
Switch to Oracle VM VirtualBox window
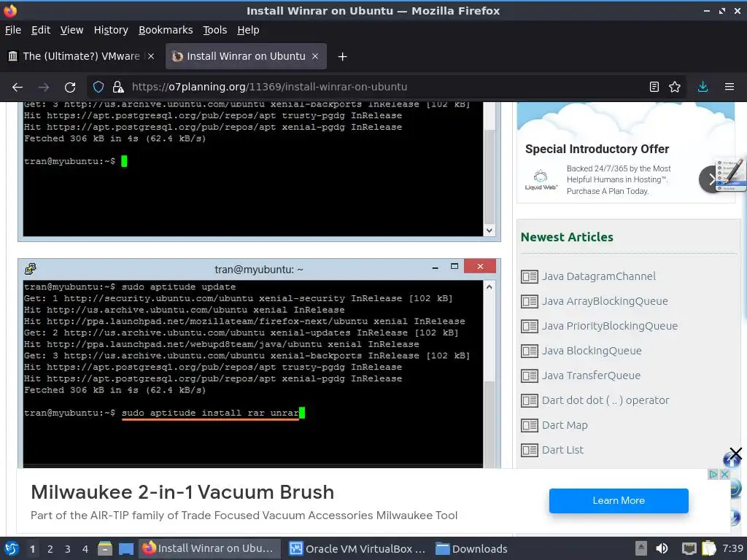(357, 548)
